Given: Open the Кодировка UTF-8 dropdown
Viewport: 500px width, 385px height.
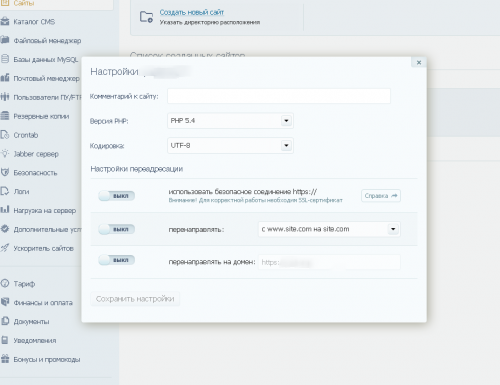Looking at the screenshot, I should click(230, 145).
